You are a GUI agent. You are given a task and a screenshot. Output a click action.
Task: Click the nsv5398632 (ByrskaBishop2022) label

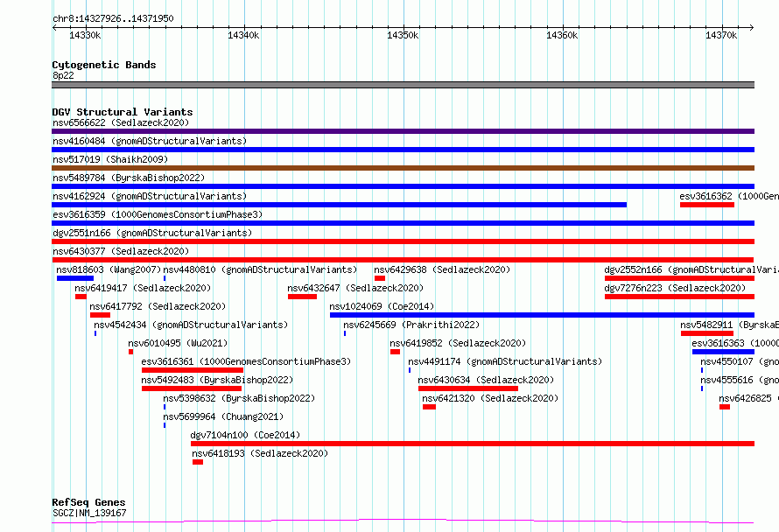pos(239,398)
